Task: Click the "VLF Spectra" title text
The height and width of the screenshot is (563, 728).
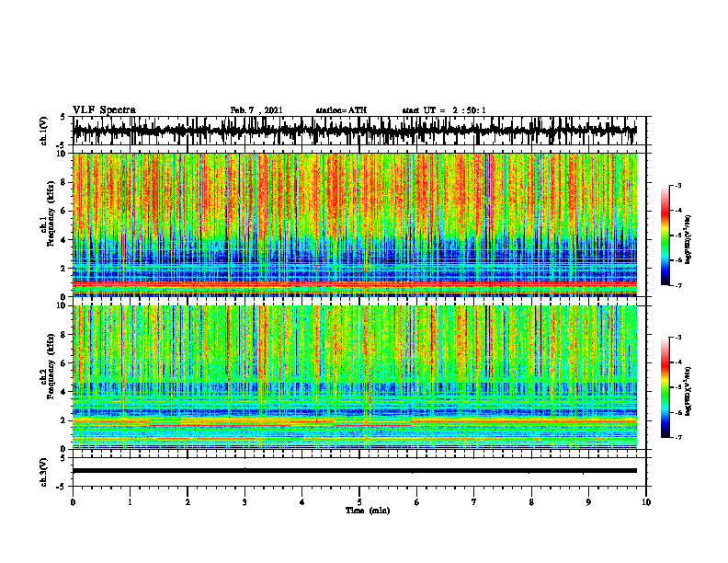Action: [104, 110]
